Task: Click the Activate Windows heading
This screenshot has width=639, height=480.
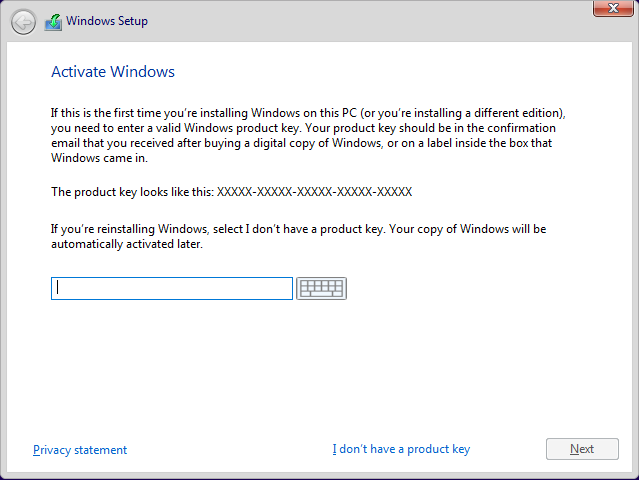Action: (x=113, y=72)
